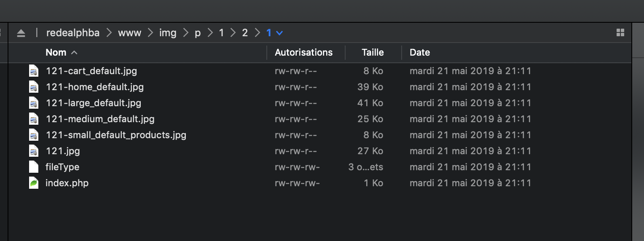Navigate to the redealphba breadcrumb
644x241 pixels.
[x=73, y=33]
